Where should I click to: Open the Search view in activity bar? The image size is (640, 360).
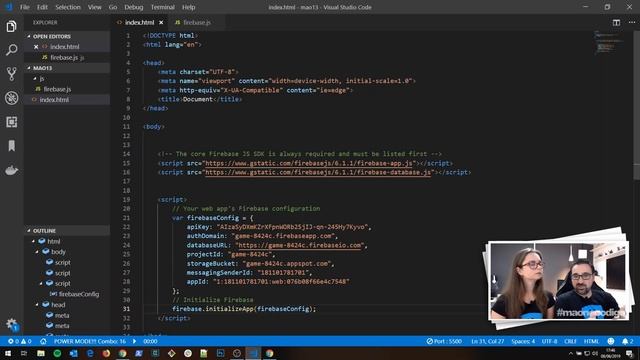tap(11, 50)
